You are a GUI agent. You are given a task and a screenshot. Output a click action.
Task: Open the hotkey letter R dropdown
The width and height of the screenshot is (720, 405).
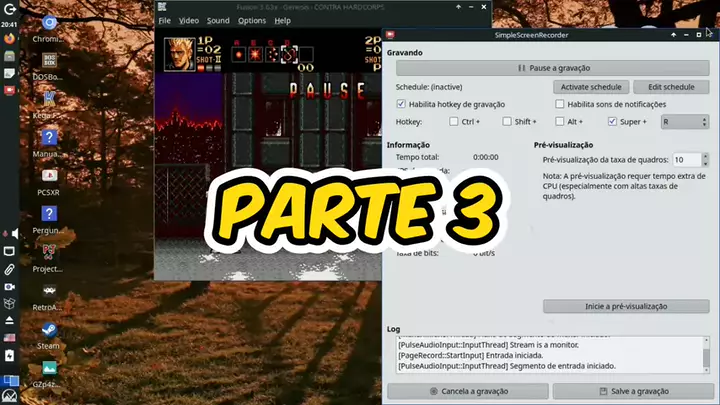[x=685, y=122]
